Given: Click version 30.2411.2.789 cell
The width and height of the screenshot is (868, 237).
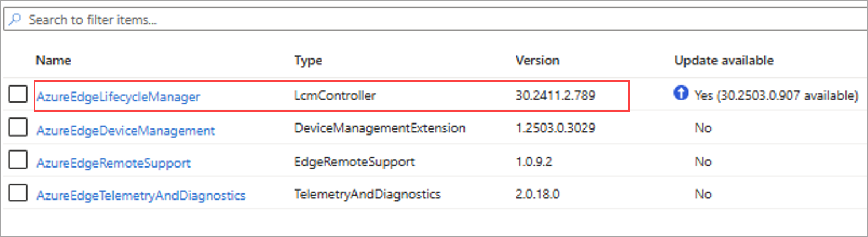Looking at the screenshot, I should pyautogui.click(x=555, y=96).
